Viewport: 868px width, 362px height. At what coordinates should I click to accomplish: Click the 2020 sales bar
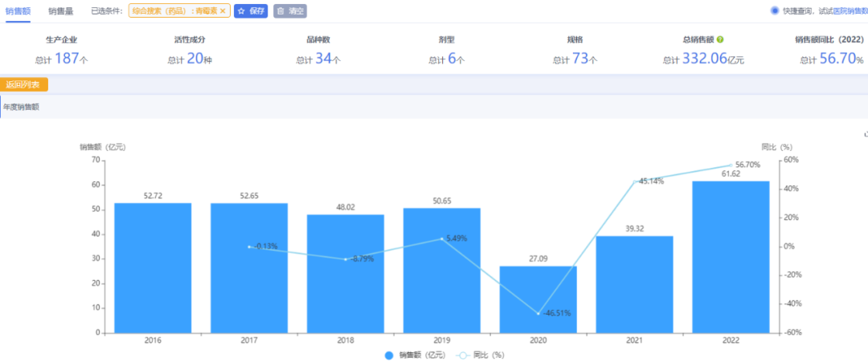538,299
